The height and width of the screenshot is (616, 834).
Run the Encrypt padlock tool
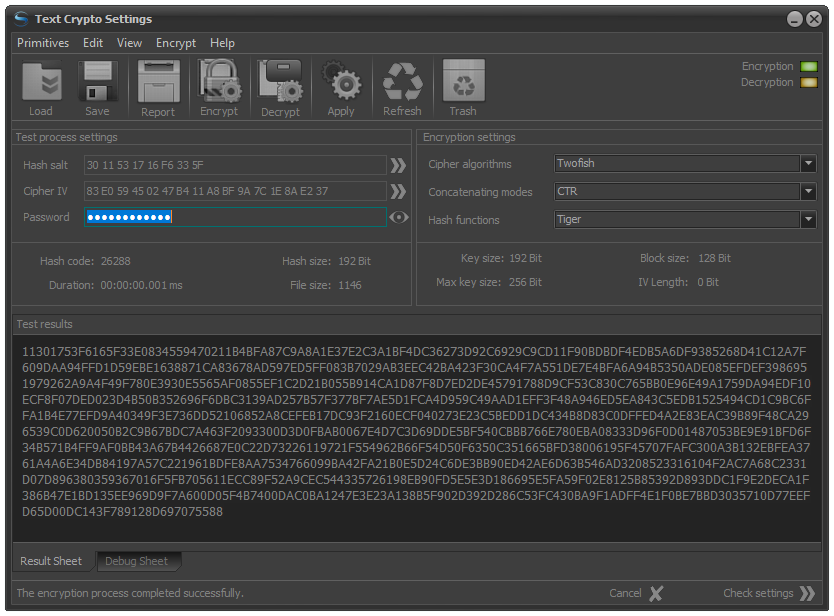click(219, 81)
